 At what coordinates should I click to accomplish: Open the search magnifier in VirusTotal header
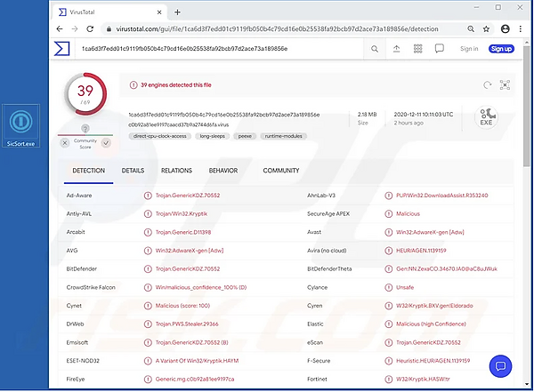point(375,49)
